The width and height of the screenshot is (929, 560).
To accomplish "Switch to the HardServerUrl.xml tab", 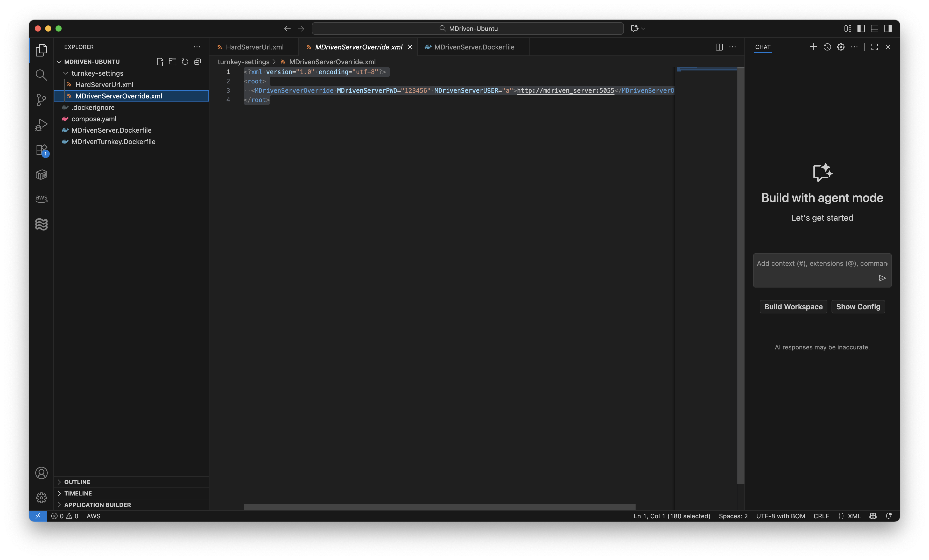I will [254, 47].
